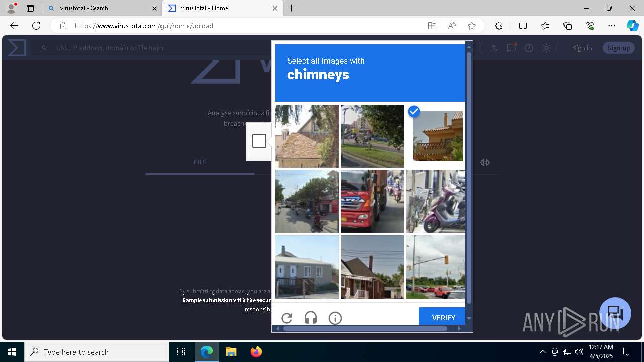The width and height of the screenshot is (644, 362).
Task: Open the volume control
Action: 579,352
